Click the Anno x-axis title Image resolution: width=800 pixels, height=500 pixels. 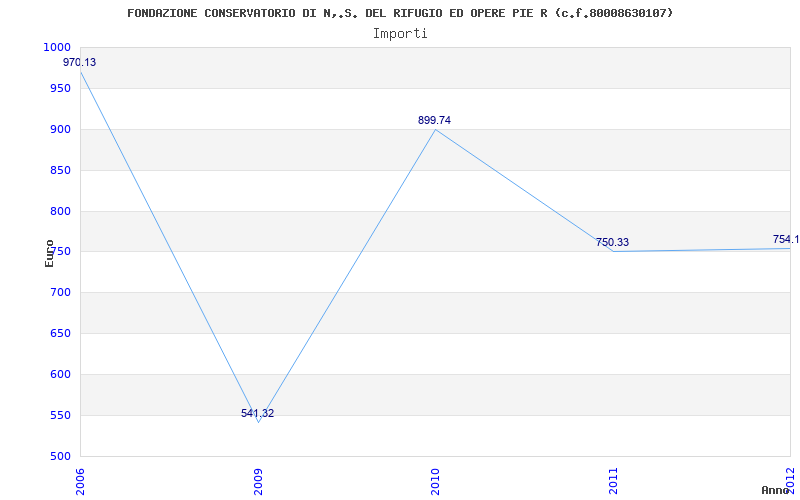[775, 490]
